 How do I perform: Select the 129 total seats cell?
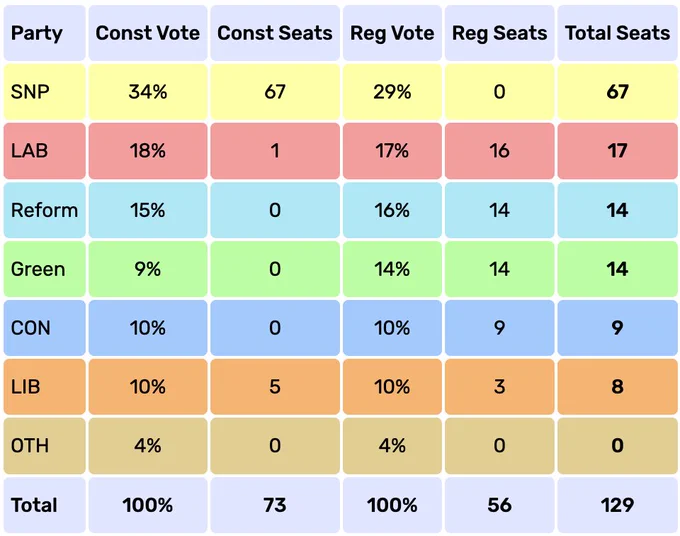[x=618, y=505]
